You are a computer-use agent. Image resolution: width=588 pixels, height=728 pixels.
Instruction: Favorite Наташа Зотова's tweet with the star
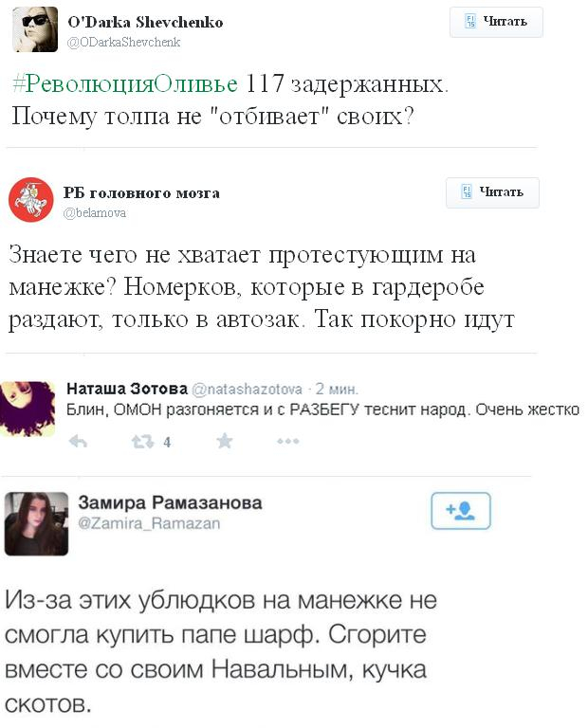click(x=225, y=441)
